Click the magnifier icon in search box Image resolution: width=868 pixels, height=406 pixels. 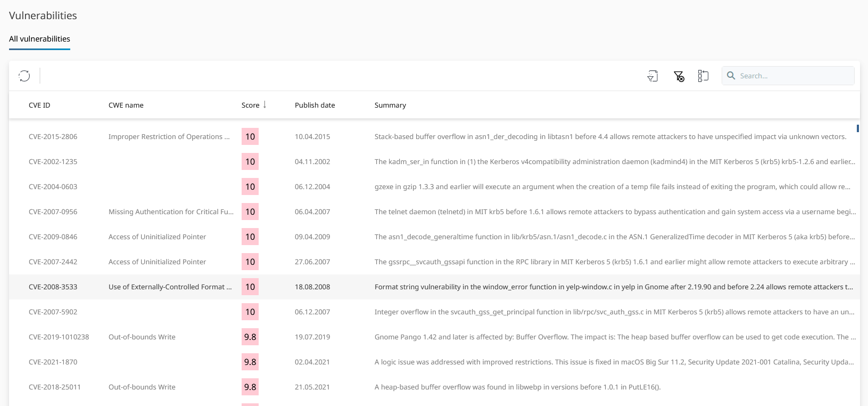[x=731, y=76]
